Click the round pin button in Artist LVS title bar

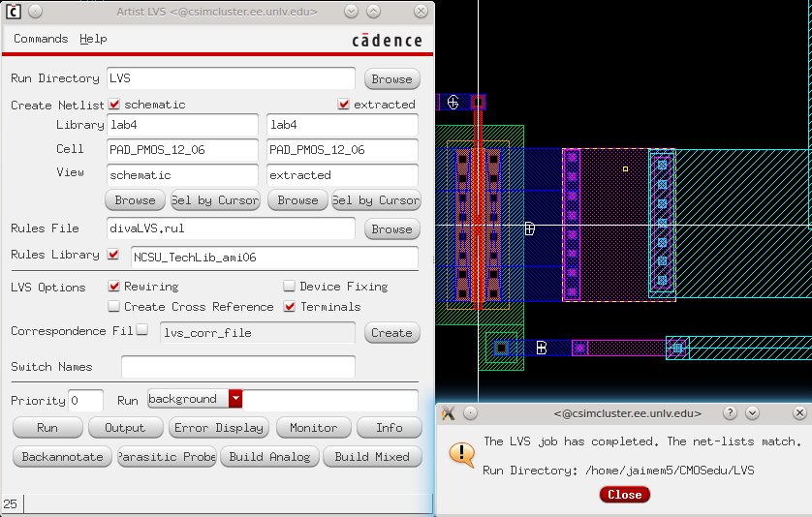[x=35, y=11]
